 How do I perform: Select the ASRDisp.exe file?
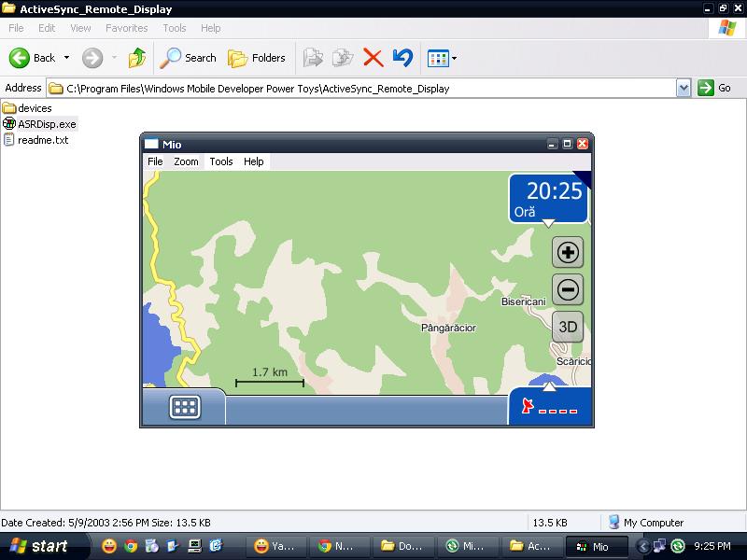(47, 124)
